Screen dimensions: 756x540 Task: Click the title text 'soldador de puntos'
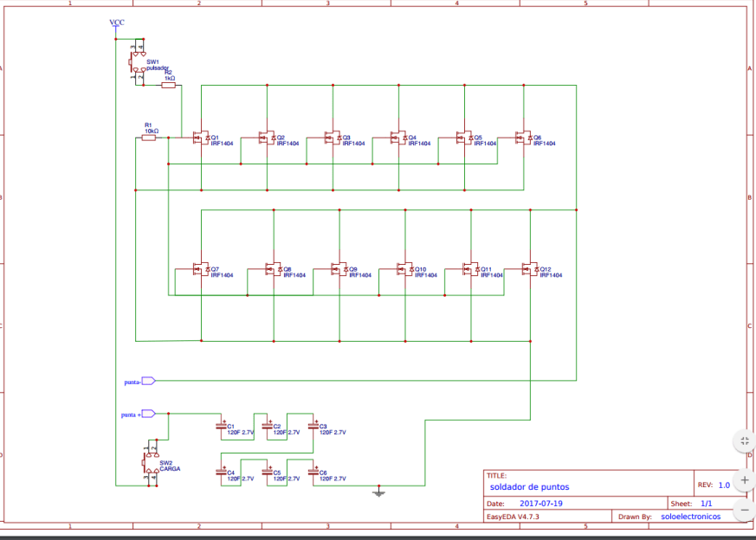(529, 487)
